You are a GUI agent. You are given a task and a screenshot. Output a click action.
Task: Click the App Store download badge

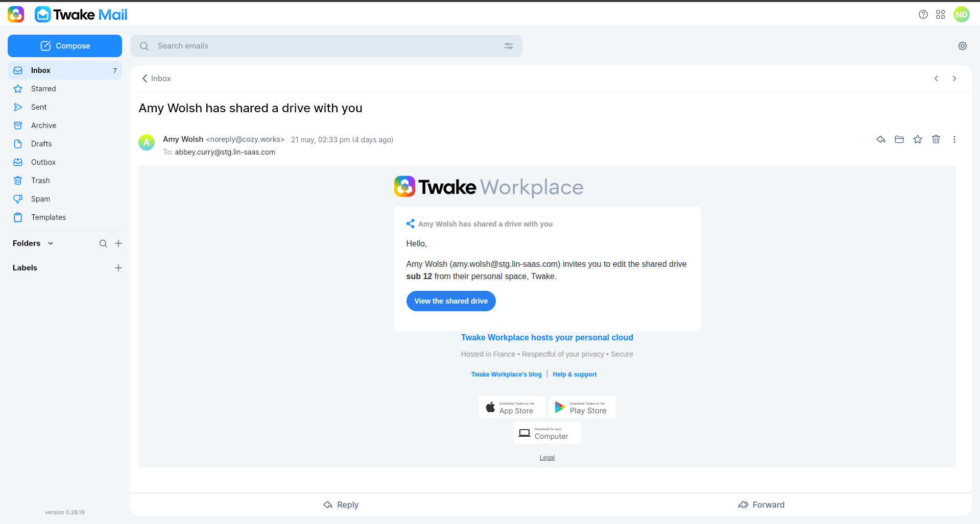[512, 407]
